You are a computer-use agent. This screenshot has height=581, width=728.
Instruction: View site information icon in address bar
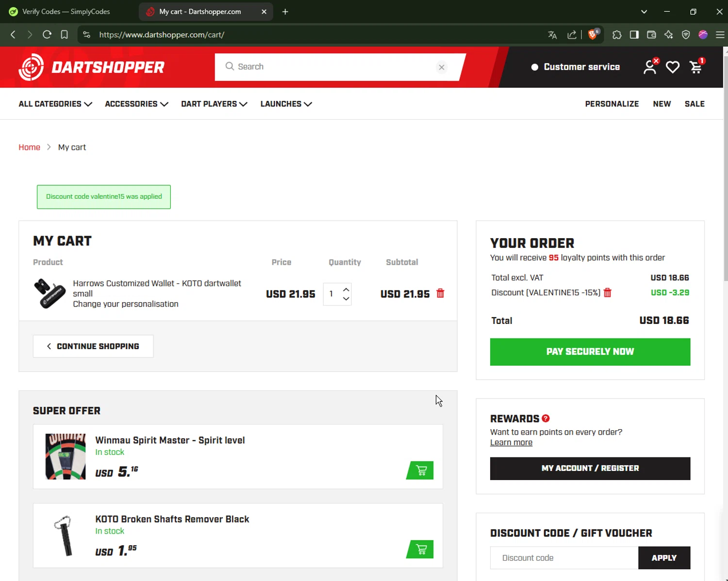pyautogui.click(x=86, y=34)
